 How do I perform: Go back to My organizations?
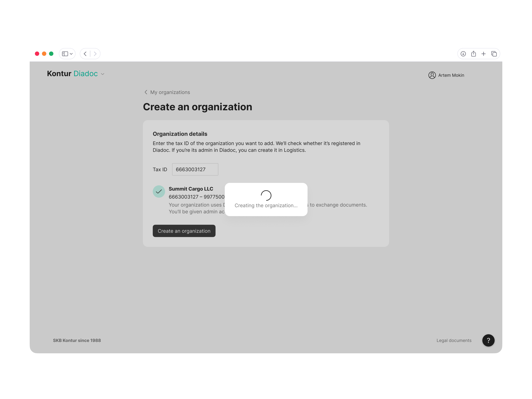pyautogui.click(x=170, y=92)
